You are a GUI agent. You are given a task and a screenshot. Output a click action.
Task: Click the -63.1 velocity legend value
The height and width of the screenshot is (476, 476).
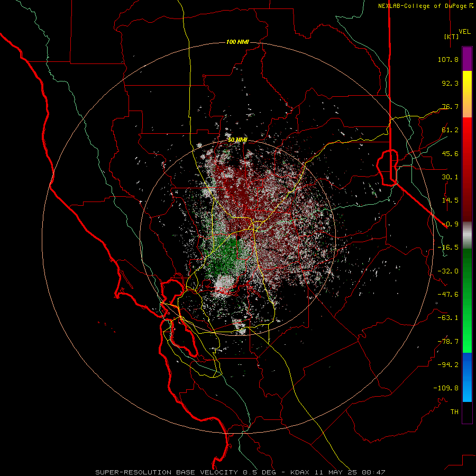(448, 318)
